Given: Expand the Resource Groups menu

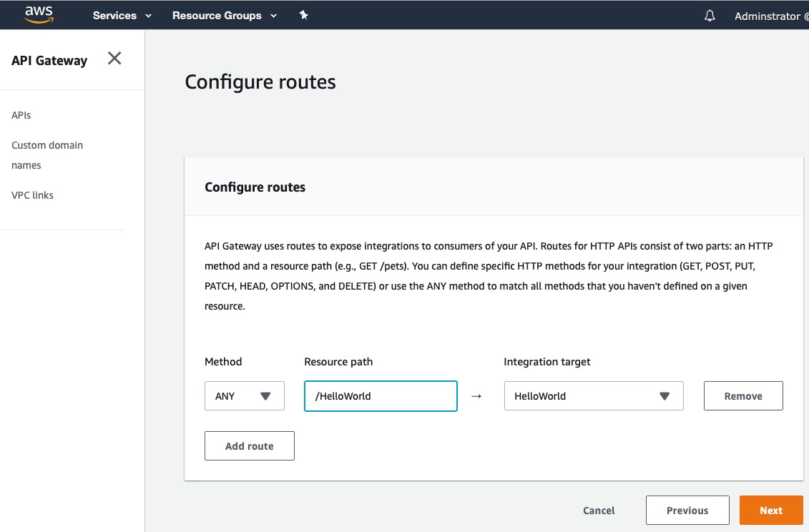Looking at the screenshot, I should (x=225, y=16).
